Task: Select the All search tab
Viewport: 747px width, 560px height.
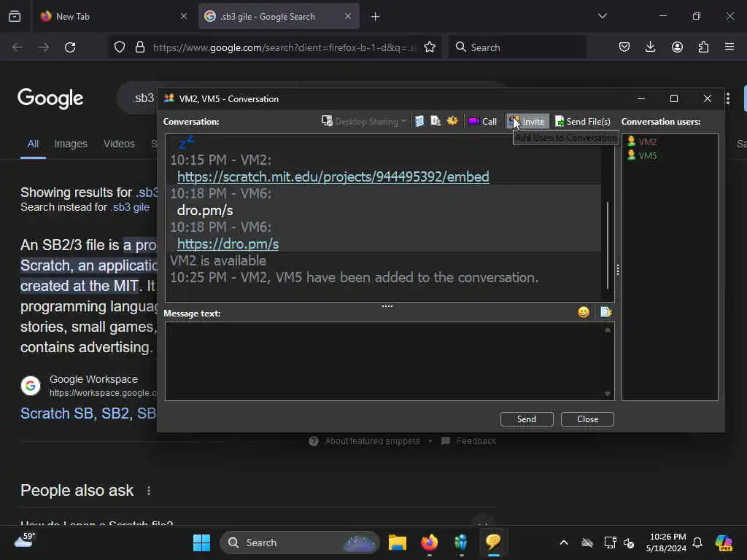Action: click(x=33, y=144)
